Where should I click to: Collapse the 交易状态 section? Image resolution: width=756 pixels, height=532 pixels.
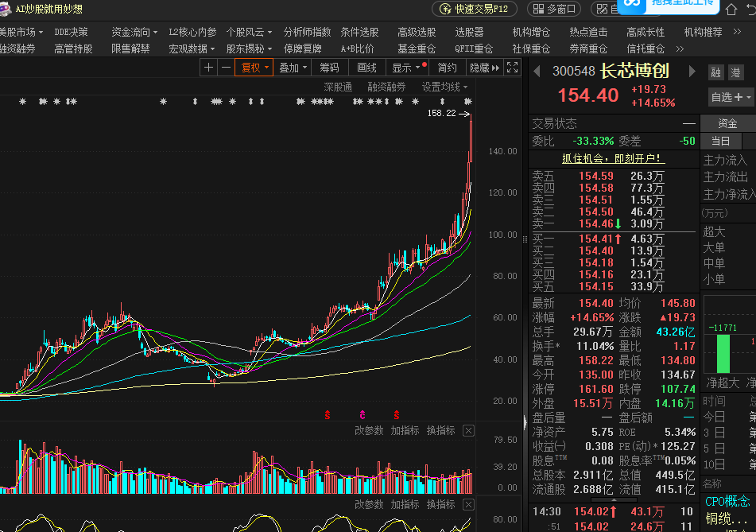pos(689,124)
